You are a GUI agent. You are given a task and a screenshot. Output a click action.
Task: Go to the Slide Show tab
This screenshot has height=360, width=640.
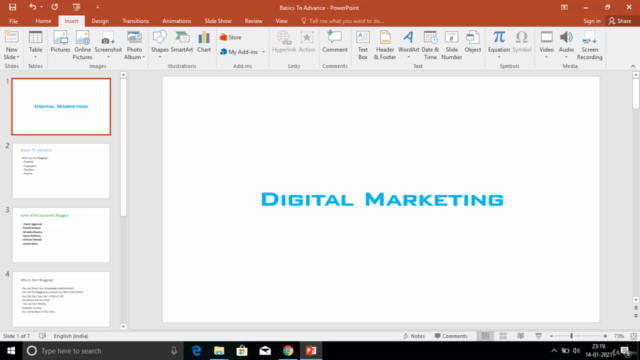pyautogui.click(x=218, y=21)
